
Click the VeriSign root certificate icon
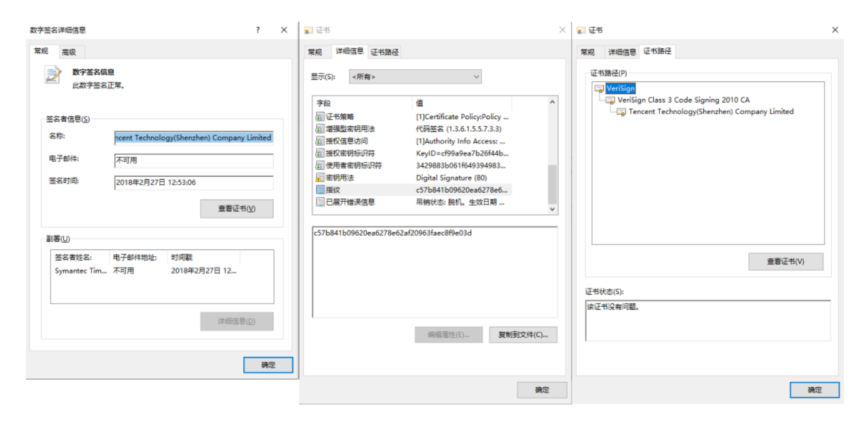click(599, 88)
